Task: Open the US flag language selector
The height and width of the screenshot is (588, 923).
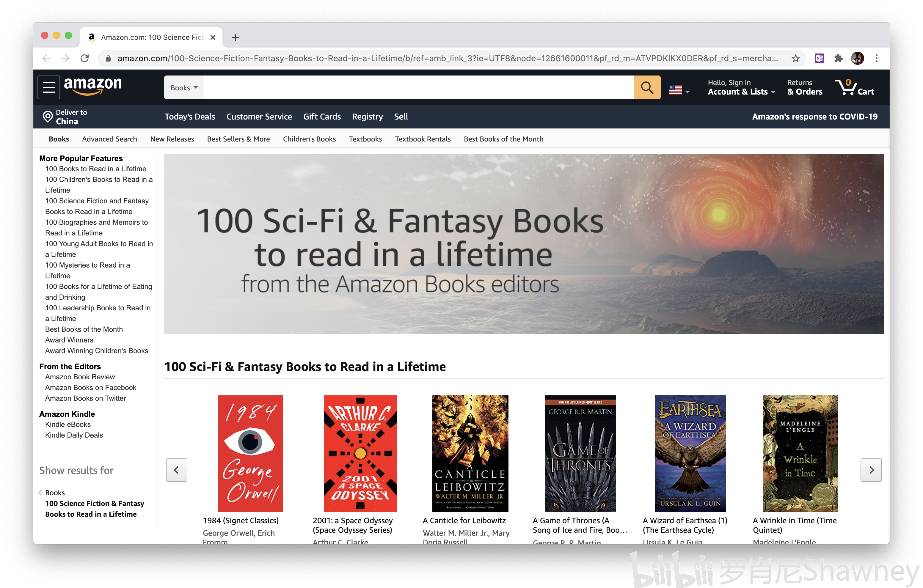Action: (x=679, y=90)
